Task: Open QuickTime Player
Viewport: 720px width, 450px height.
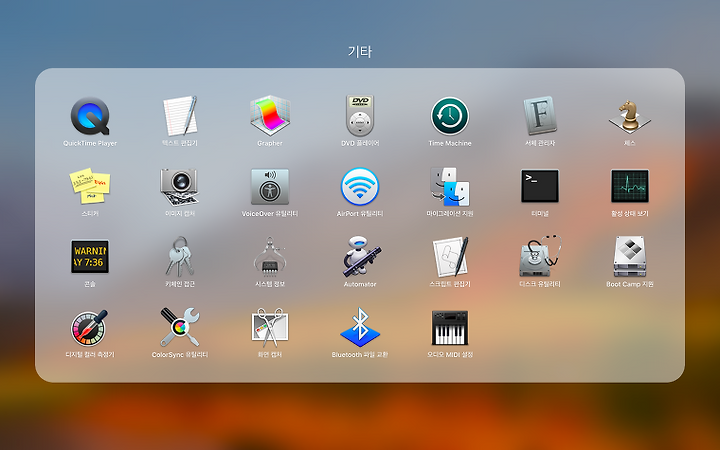Action: point(90,116)
